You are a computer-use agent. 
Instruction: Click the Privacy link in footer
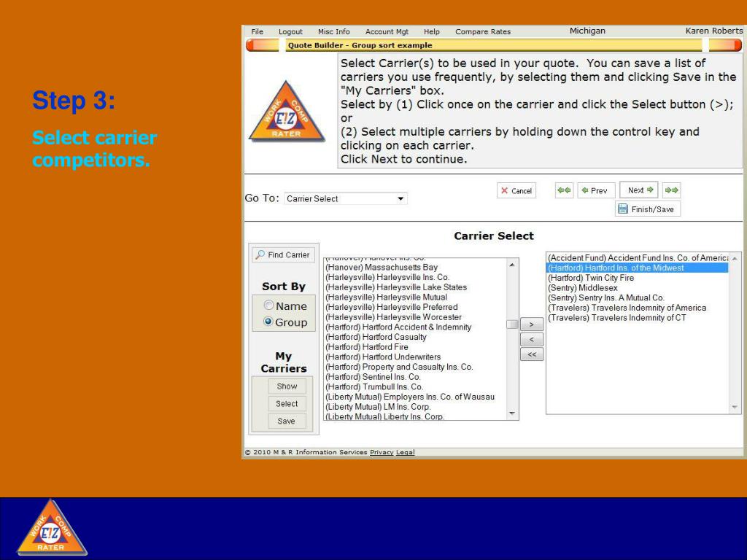click(382, 452)
